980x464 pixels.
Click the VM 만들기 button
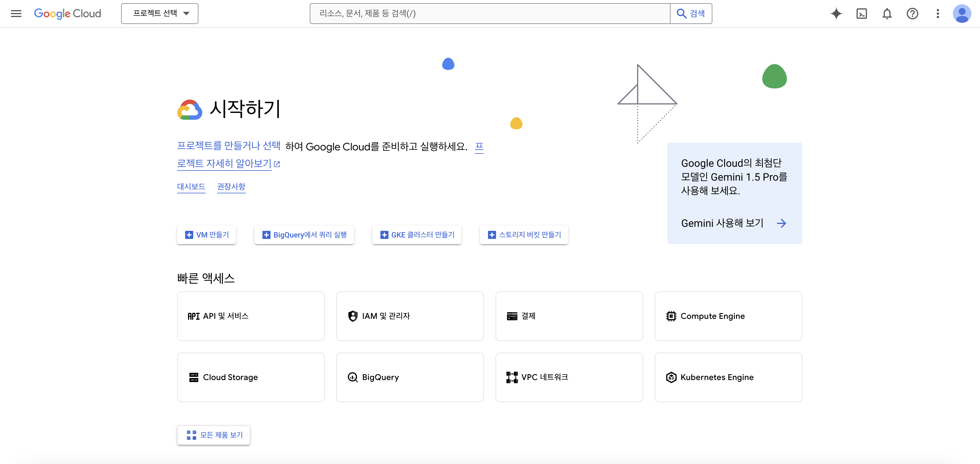(206, 235)
